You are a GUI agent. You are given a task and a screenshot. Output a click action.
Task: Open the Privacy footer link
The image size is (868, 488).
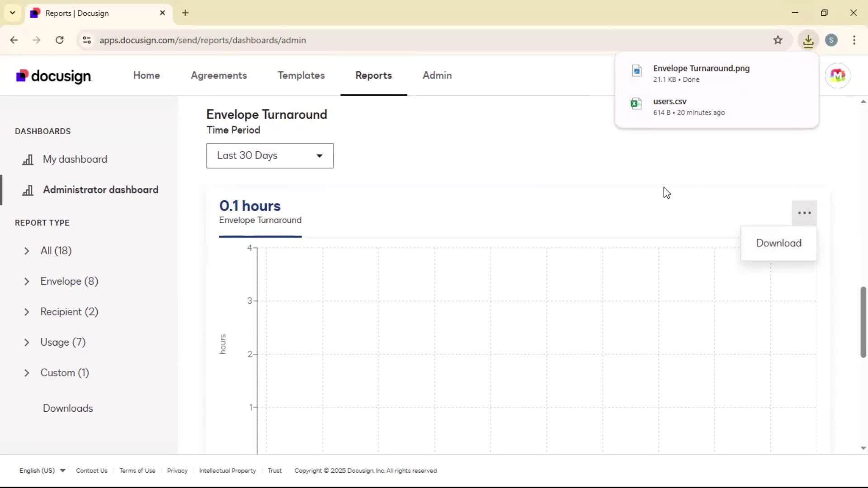click(177, 470)
